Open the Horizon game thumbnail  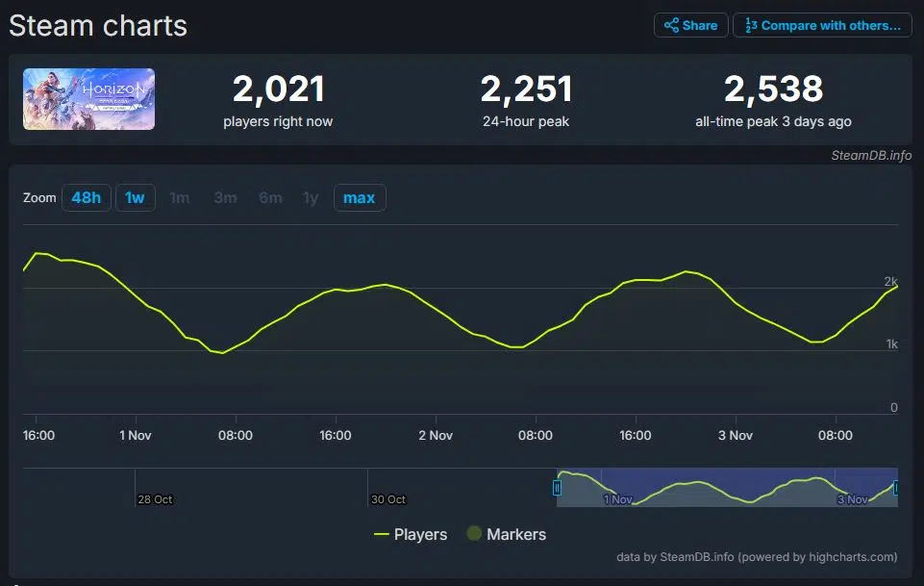tap(89, 99)
